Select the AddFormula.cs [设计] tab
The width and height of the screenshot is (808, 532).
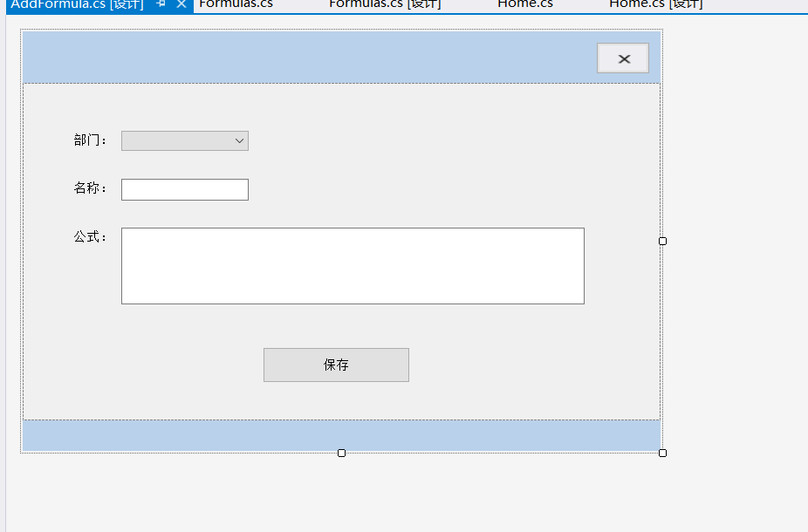[x=78, y=4]
